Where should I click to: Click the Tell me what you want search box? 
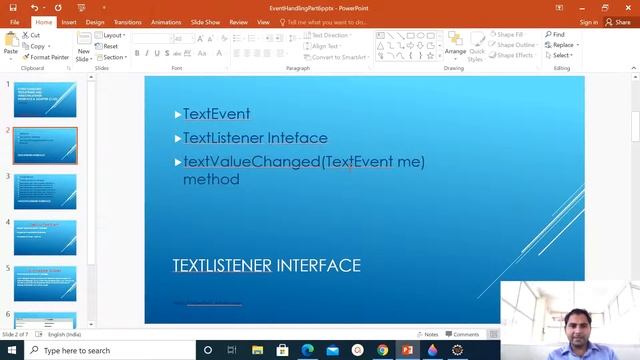click(323, 22)
